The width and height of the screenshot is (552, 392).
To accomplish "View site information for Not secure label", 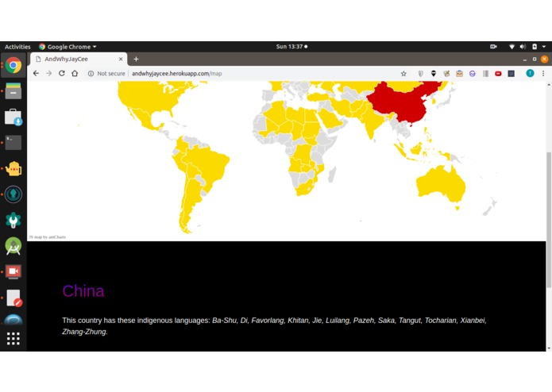I will (x=106, y=74).
